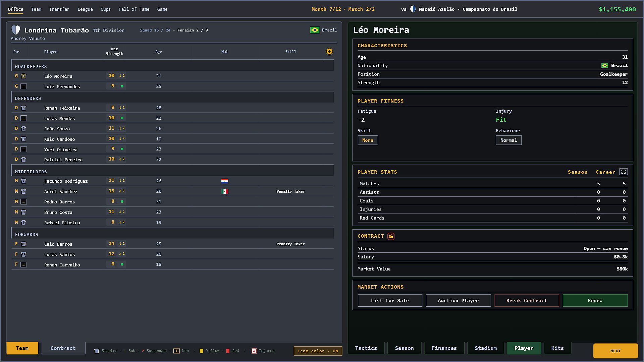The image size is (644, 362).
Task: Click João Souza's starter shirt icon
Action: click(23, 129)
